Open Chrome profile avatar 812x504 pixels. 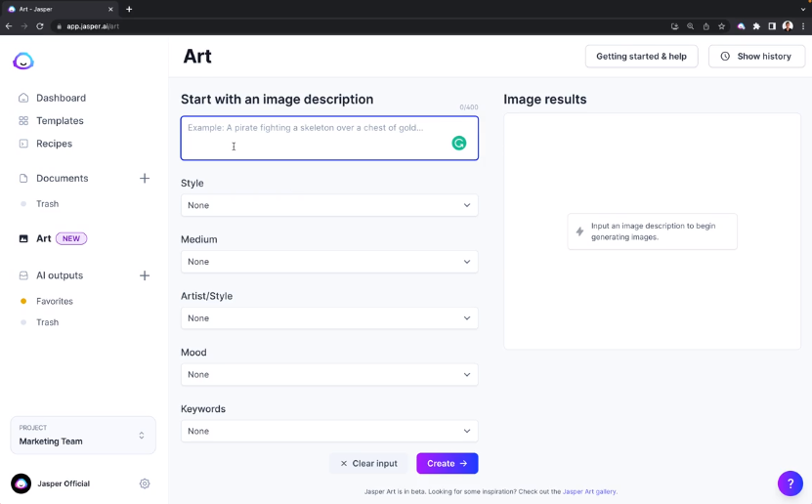pos(788,25)
